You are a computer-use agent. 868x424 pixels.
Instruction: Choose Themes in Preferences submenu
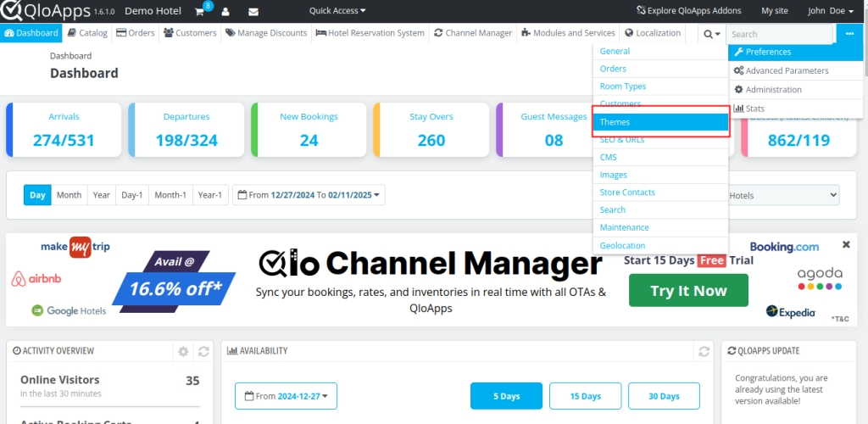tap(660, 122)
